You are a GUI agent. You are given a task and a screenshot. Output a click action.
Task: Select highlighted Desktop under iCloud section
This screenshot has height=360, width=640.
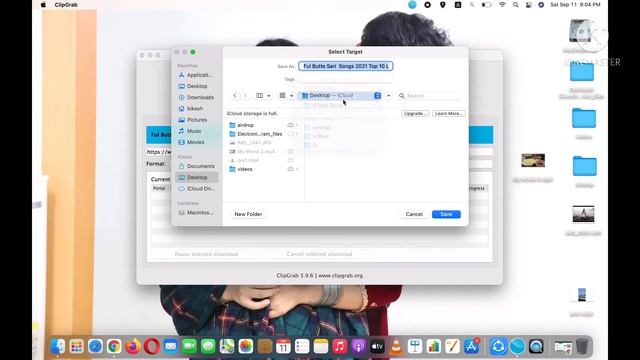click(x=197, y=178)
